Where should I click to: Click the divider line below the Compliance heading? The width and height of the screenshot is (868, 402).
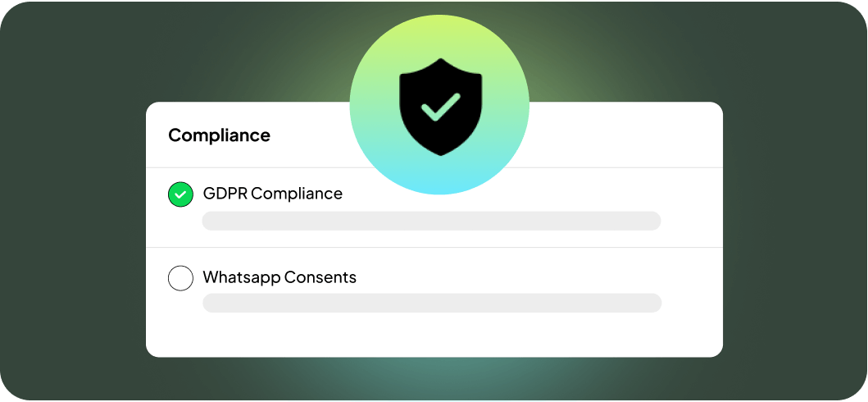[246, 167]
